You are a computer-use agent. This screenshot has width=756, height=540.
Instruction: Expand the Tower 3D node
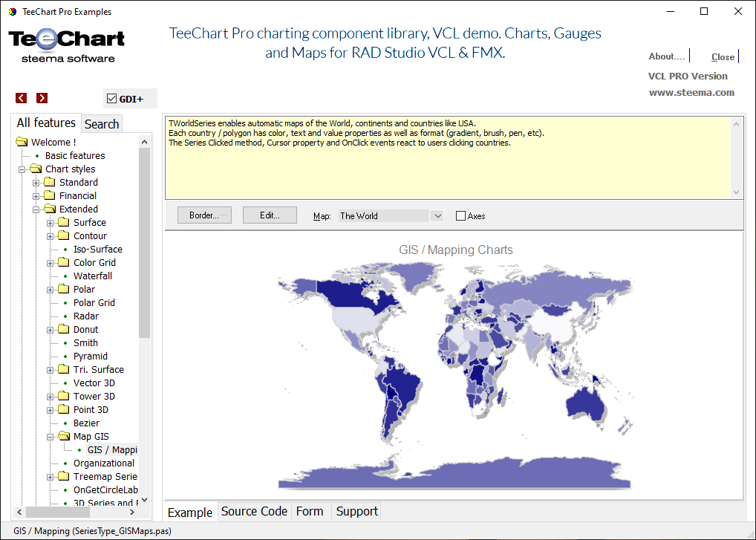(50, 397)
